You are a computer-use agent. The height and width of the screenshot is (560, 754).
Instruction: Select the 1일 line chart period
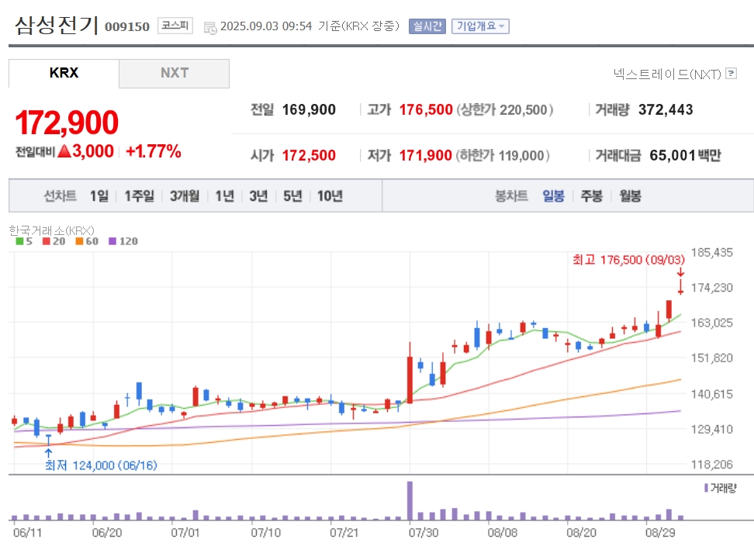click(x=99, y=196)
